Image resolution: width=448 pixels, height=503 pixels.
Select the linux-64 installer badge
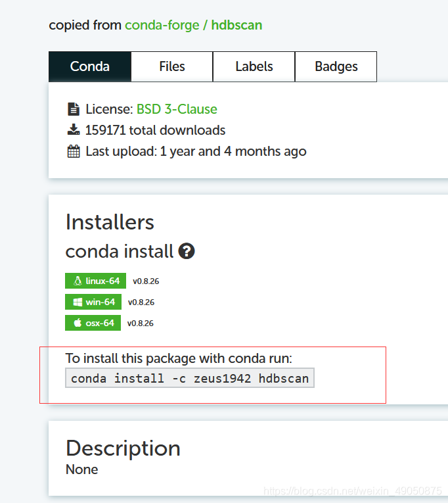(x=95, y=281)
